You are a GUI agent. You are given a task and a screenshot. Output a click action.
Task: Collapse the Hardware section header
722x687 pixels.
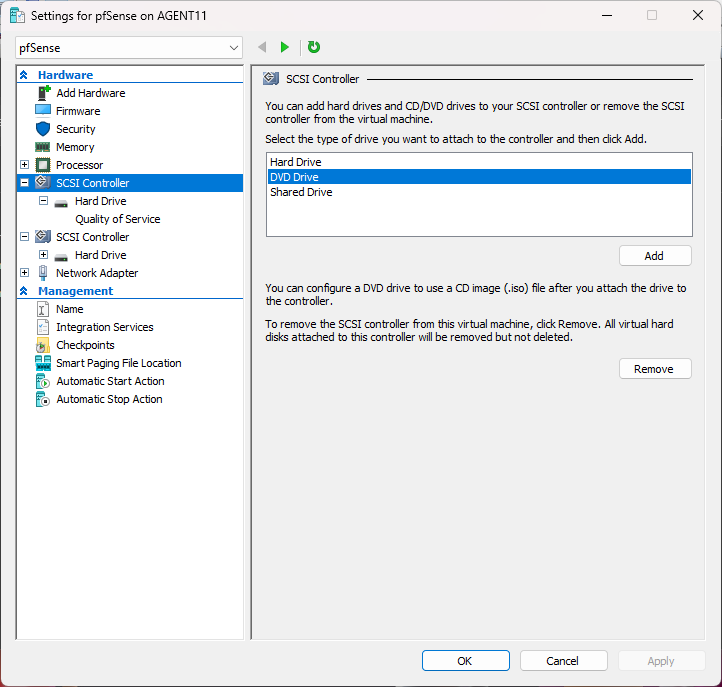24,75
